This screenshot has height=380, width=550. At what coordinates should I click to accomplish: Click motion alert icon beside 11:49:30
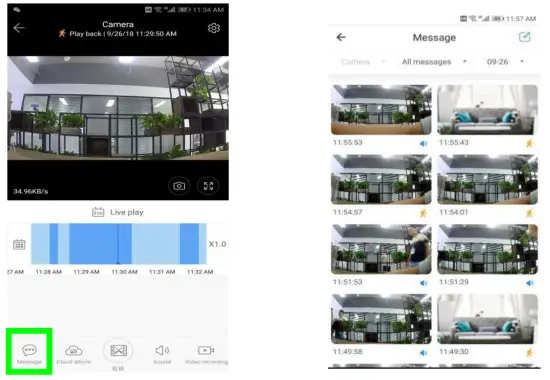click(530, 353)
